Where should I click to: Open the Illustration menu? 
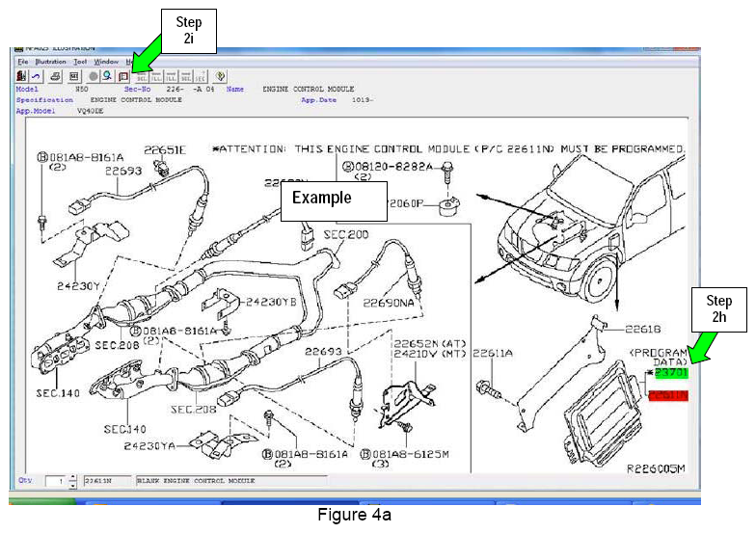pyautogui.click(x=50, y=61)
